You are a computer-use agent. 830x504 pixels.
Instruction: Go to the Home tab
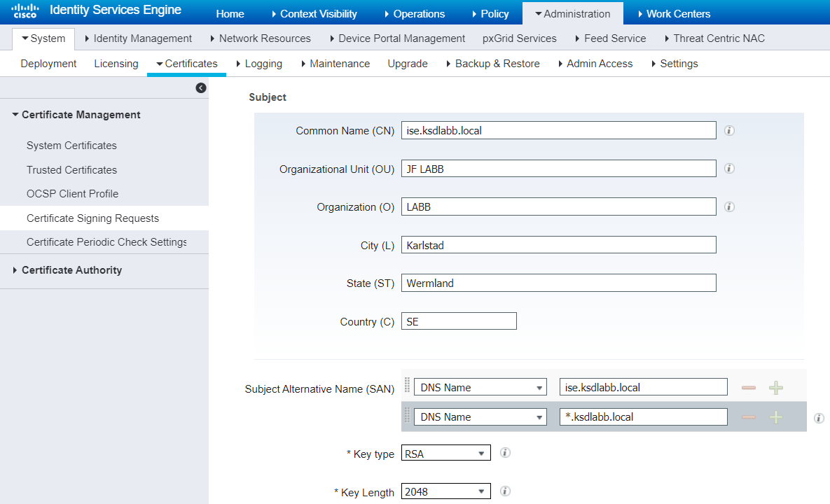coord(230,14)
